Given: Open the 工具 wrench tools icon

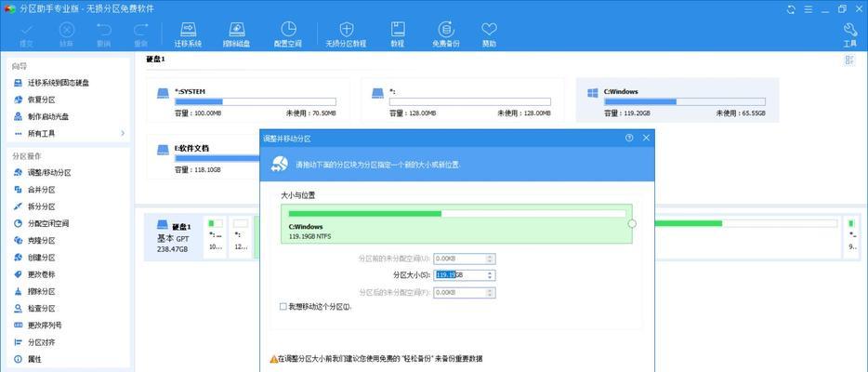Looking at the screenshot, I should click(850, 34).
